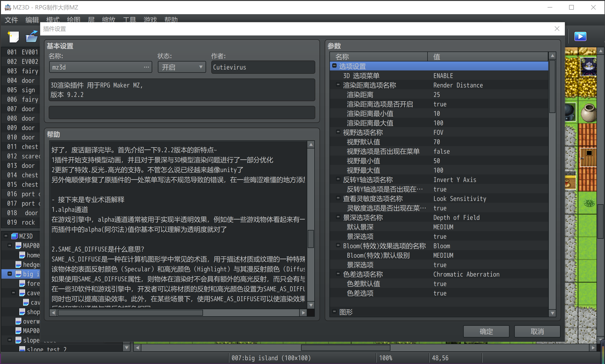Start playtest with the blue play button
Viewport: 605px width, 364px height.
click(580, 37)
